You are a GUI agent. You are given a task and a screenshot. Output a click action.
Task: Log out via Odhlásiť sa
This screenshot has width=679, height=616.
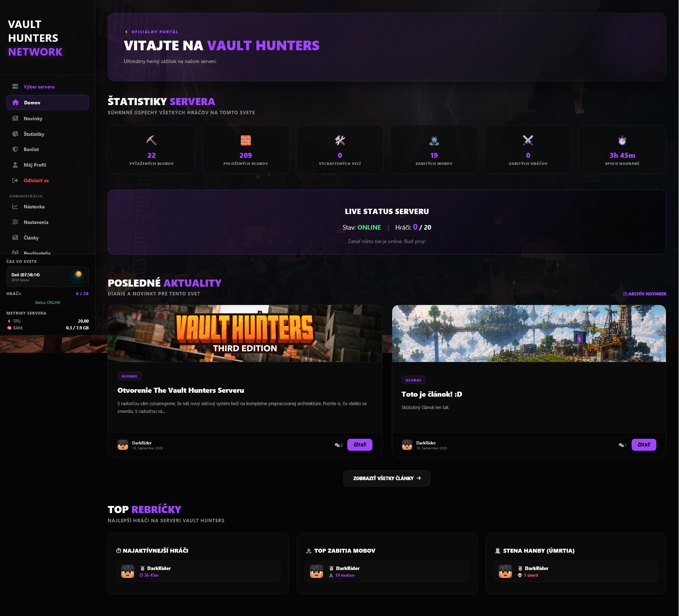47,180
